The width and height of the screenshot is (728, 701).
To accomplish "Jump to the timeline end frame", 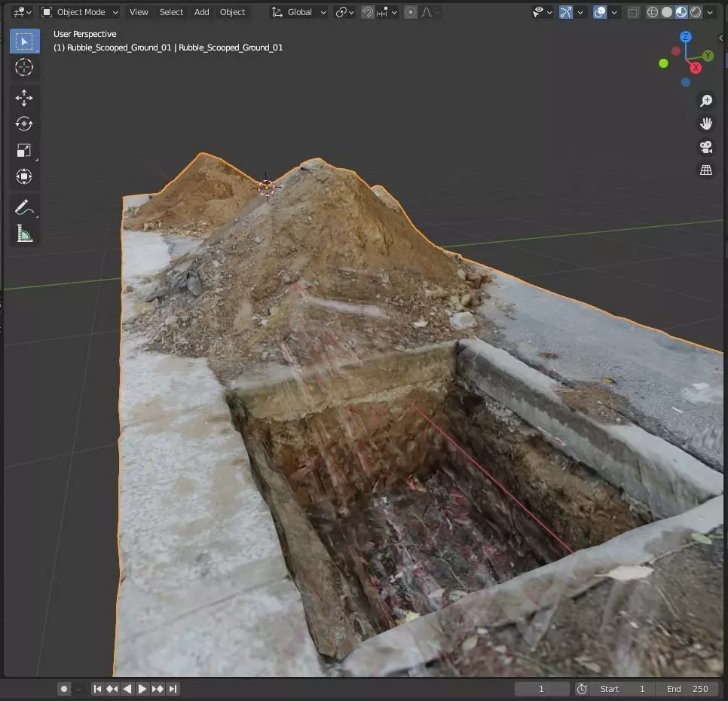I will (173, 689).
